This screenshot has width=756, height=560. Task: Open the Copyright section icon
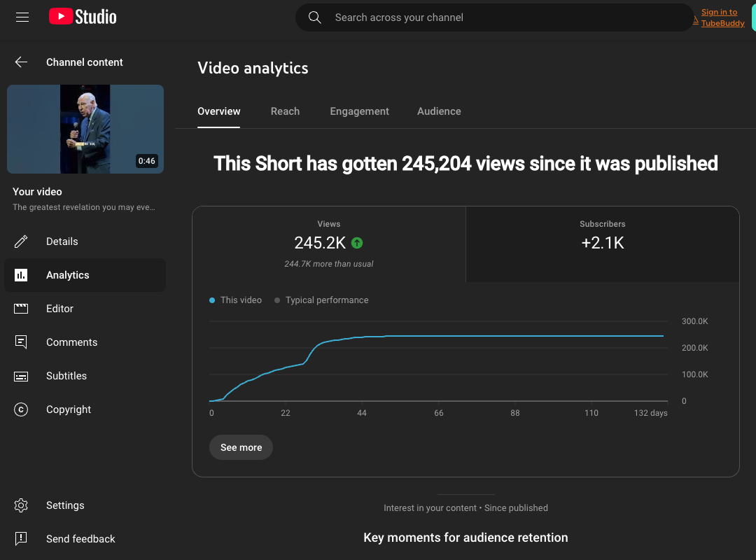(x=21, y=409)
